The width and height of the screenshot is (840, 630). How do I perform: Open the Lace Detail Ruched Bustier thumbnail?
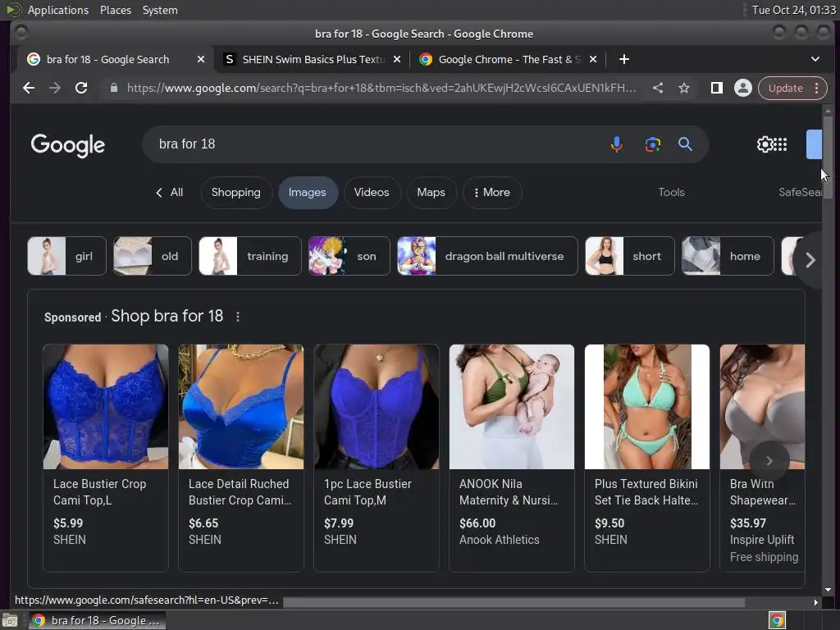click(241, 407)
